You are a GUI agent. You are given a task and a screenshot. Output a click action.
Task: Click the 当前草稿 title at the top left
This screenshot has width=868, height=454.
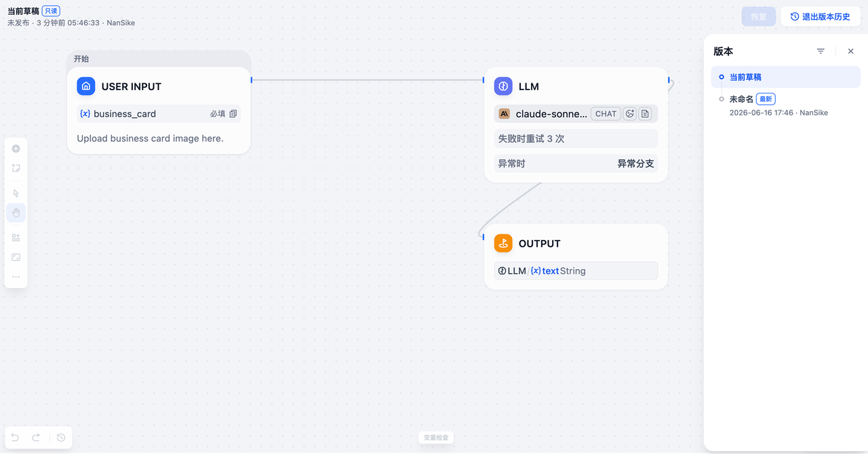[23, 11]
